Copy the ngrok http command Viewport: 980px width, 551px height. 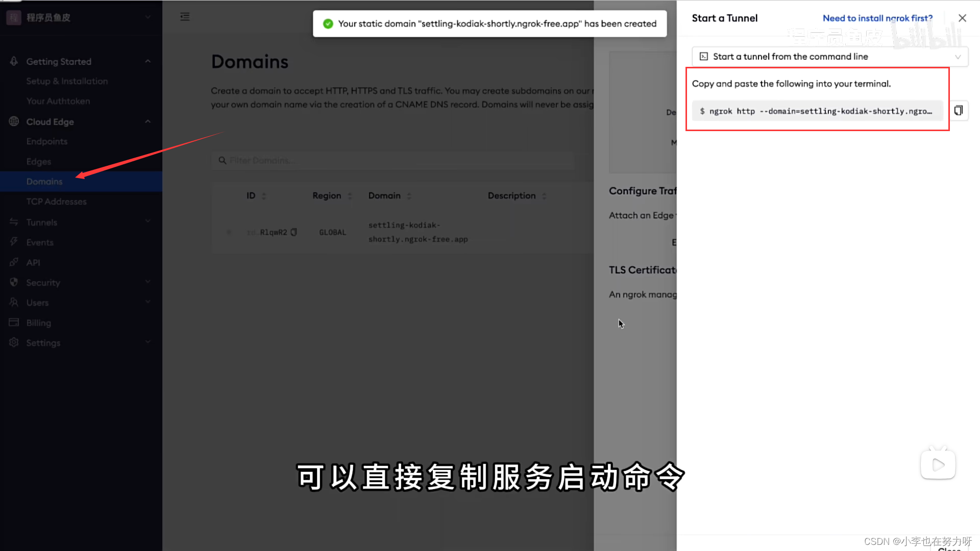pos(959,110)
